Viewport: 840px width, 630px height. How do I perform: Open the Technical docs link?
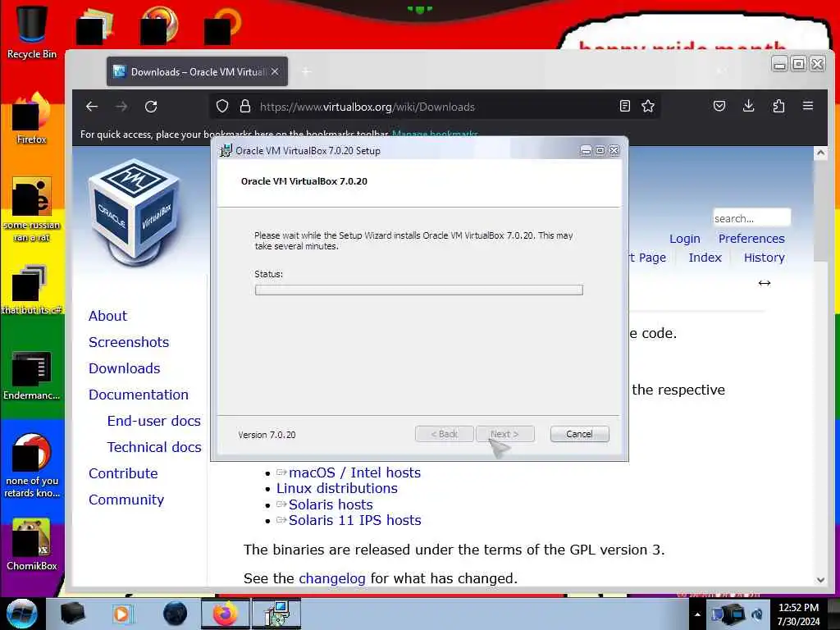click(x=154, y=447)
